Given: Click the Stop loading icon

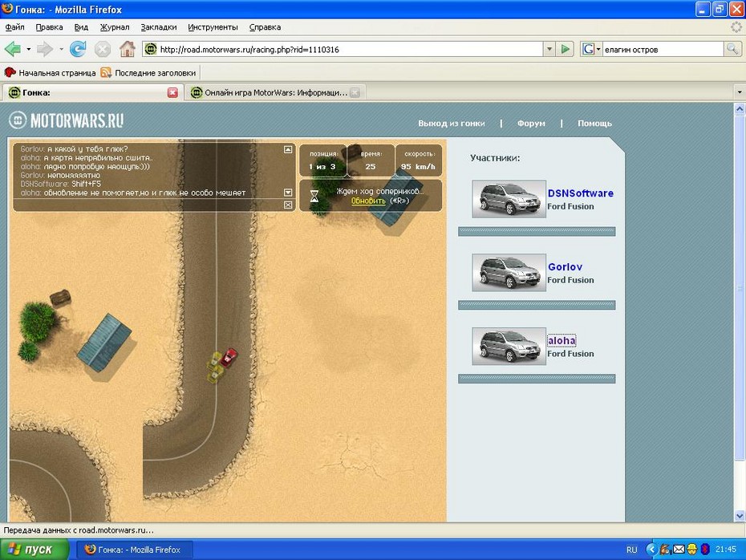Looking at the screenshot, I should (103, 49).
